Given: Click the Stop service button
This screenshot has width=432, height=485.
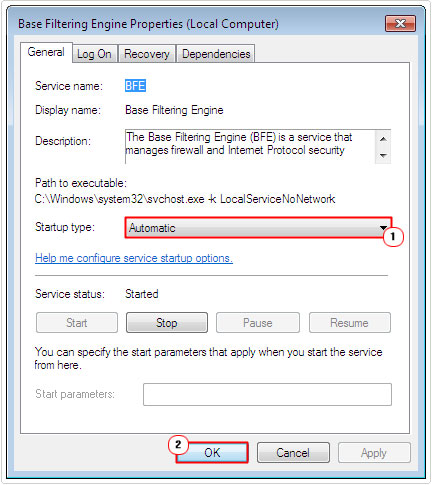Looking at the screenshot, I should coord(167,323).
